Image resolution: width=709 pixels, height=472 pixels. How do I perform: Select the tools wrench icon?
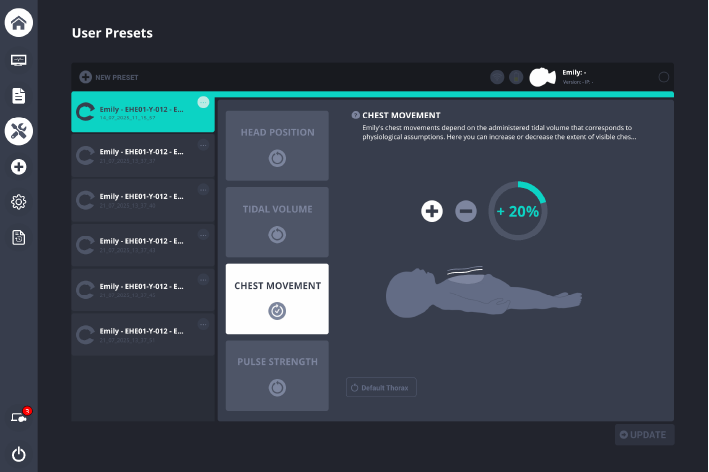[19, 130]
